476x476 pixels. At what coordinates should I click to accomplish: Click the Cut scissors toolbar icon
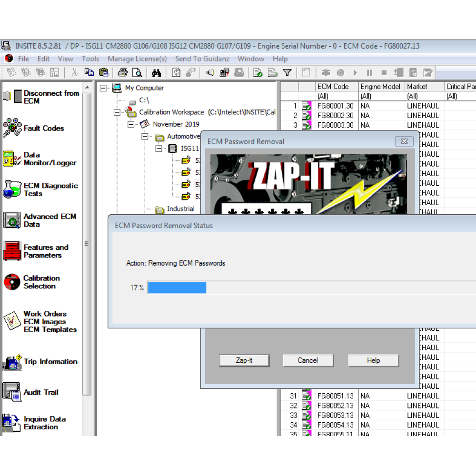[74, 72]
